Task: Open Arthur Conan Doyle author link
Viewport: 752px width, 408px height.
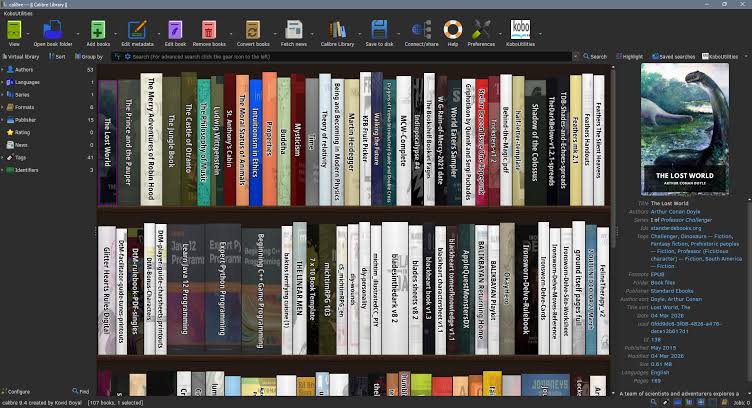Action: click(x=676, y=211)
